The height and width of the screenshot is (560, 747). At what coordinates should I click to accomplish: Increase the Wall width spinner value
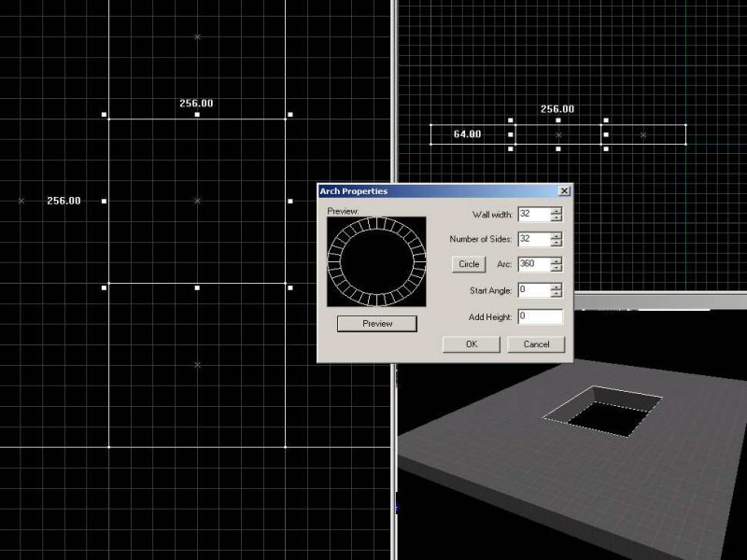click(557, 210)
